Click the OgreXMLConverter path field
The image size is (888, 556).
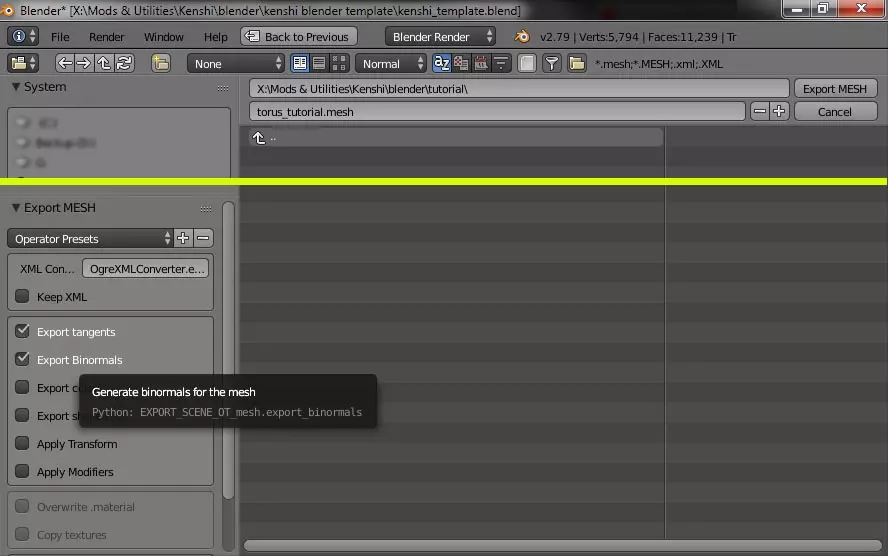click(x=146, y=269)
